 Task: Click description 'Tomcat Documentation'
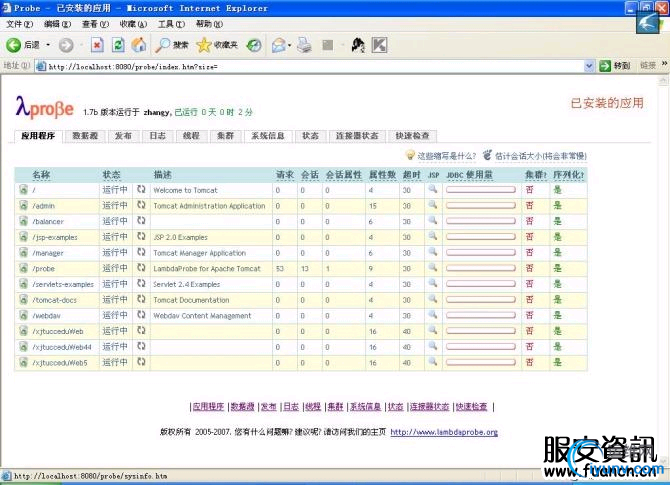tap(191, 300)
